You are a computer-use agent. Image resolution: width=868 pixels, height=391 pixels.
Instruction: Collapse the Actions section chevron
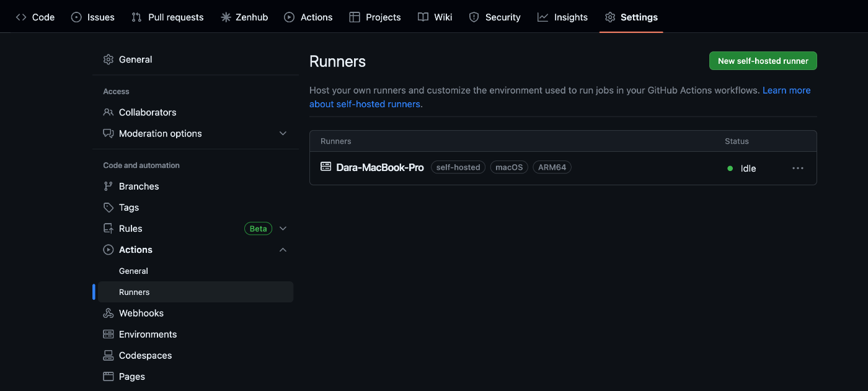pyautogui.click(x=283, y=250)
